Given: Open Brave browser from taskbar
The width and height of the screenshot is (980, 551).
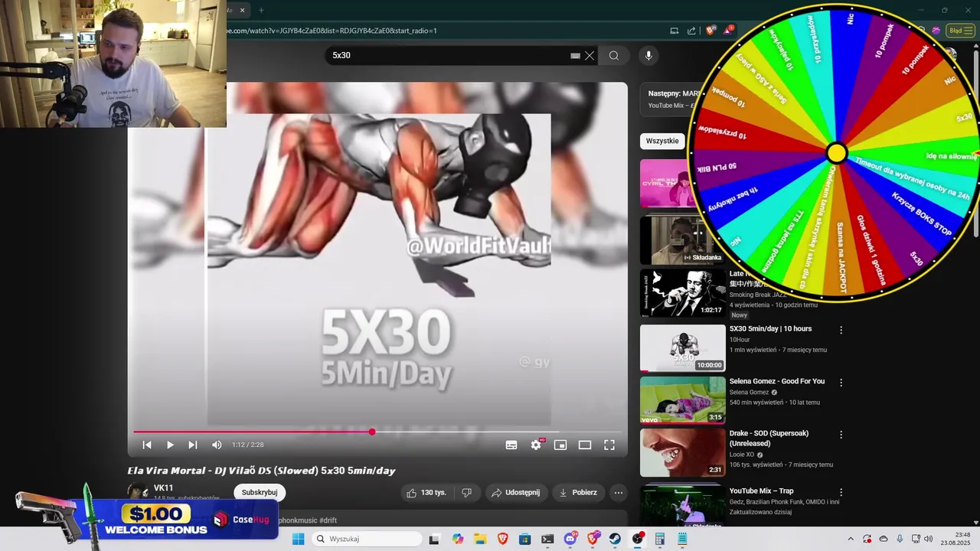Looking at the screenshot, I should click(502, 539).
